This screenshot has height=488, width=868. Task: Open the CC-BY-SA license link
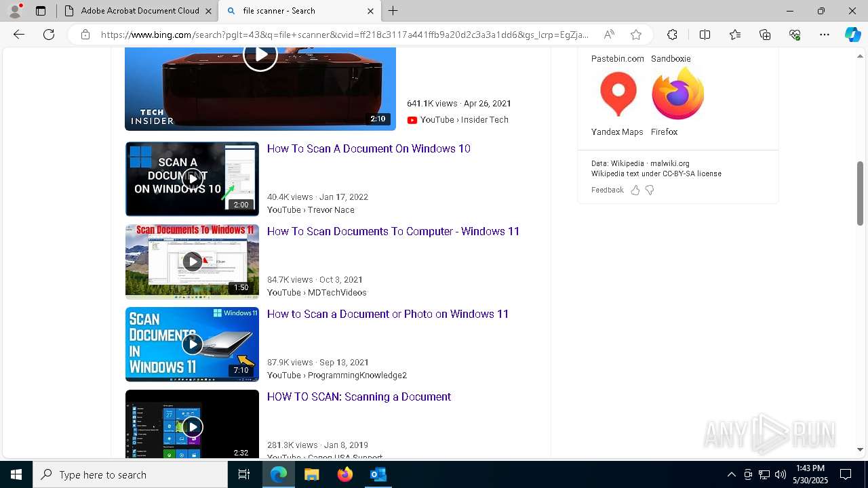coord(692,174)
